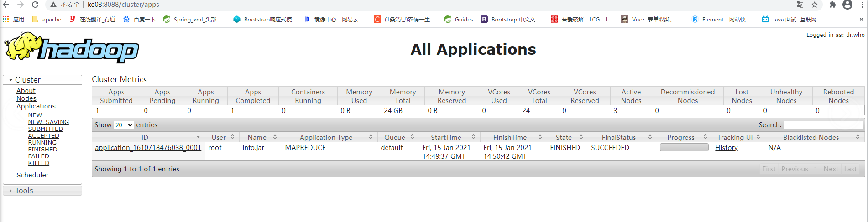The height and width of the screenshot is (222, 868).
Task: Collapse the Cluster sidebar section
Action: coord(42,80)
